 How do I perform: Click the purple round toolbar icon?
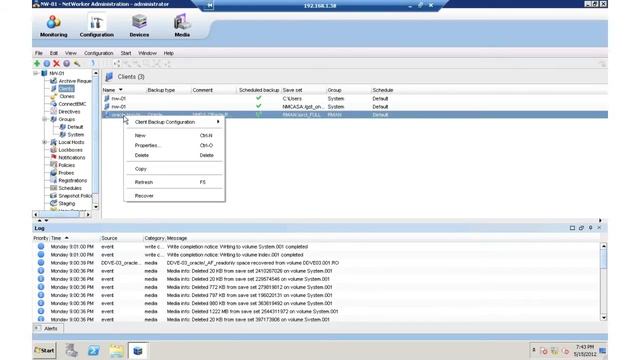(x=67, y=63)
